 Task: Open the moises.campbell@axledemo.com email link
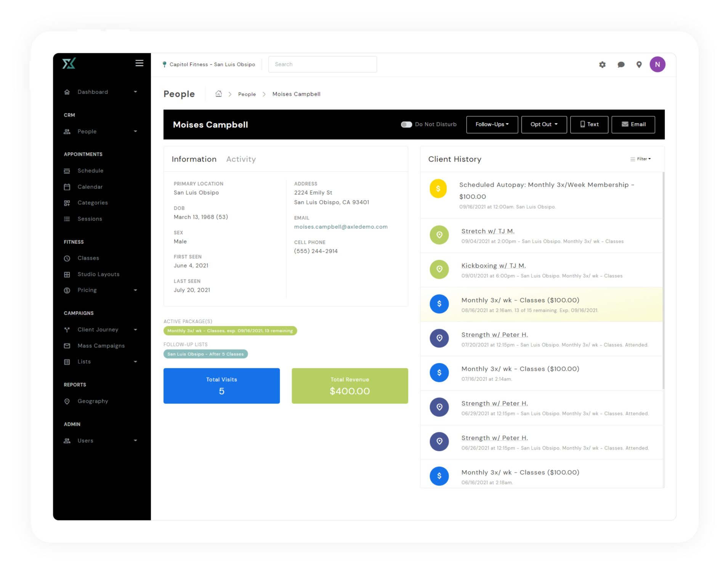coord(341,227)
